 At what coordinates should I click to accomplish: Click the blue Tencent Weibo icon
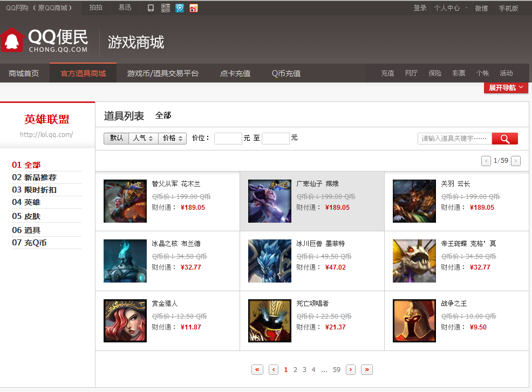pos(180,8)
